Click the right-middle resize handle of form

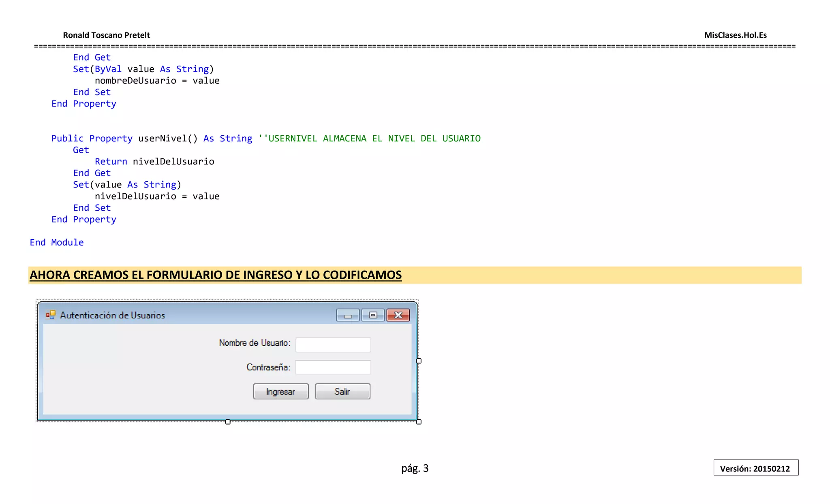click(419, 361)
